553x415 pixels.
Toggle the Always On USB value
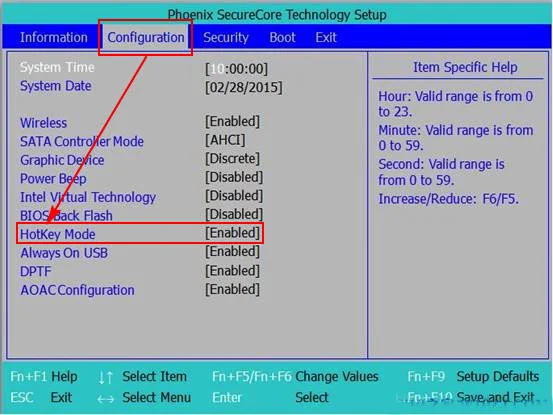pos(232,252)
